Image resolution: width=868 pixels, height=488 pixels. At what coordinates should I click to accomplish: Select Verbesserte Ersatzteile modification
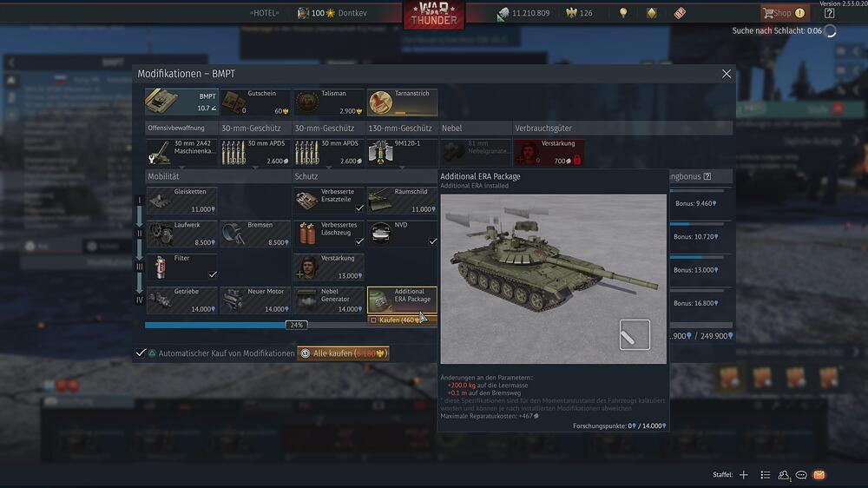[x=329, y=201]
